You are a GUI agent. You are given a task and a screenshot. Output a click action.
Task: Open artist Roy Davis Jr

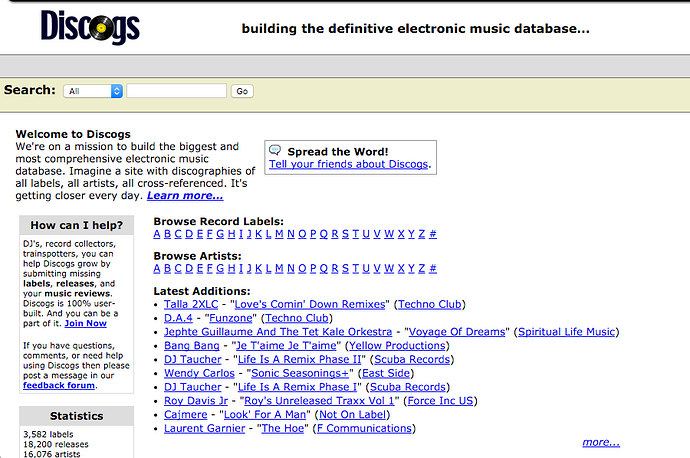(196, 401)
